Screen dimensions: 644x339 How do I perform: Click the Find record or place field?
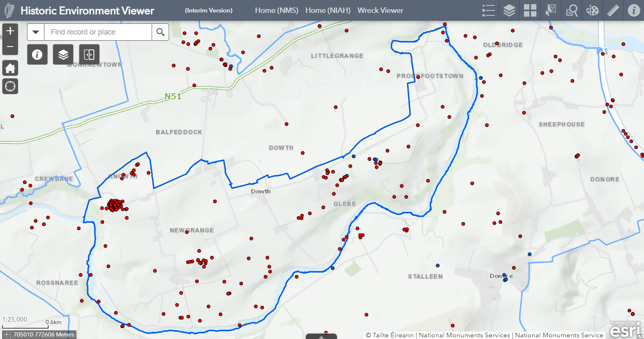point(98,32)
